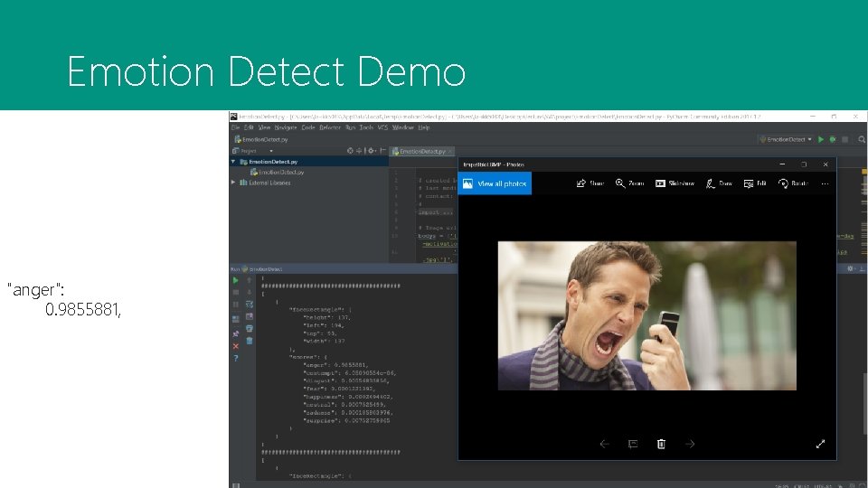The width and height of the screenshot is (868, 488).
Task: Click the Edit button in Photos
Action: point(755,183)
